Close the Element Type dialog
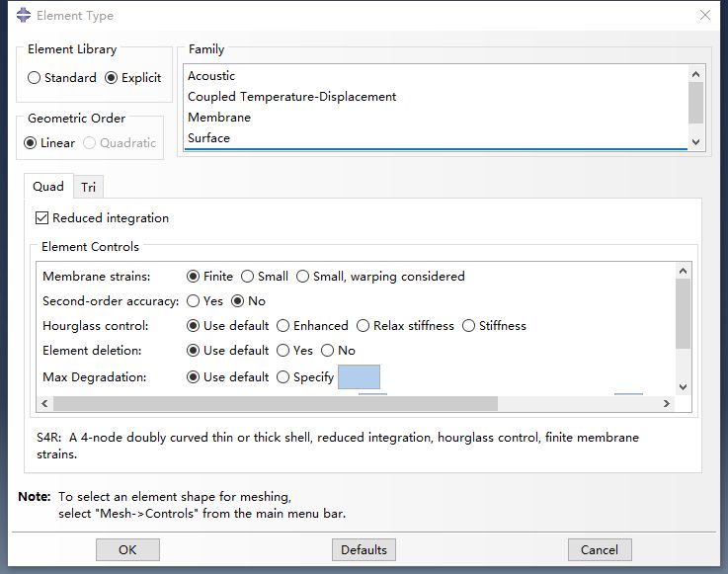The height and width of the screenshot is (574, 728). (704, 16)
